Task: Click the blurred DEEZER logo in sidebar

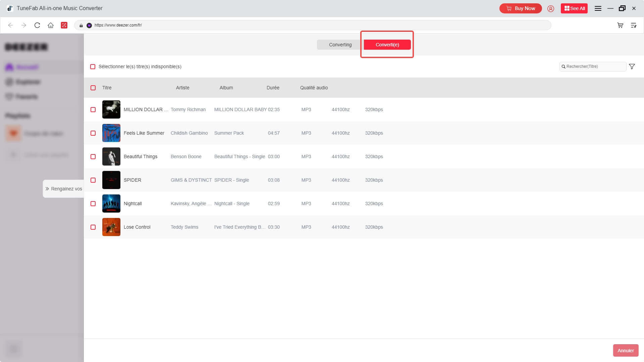Action: pos(26,47)
